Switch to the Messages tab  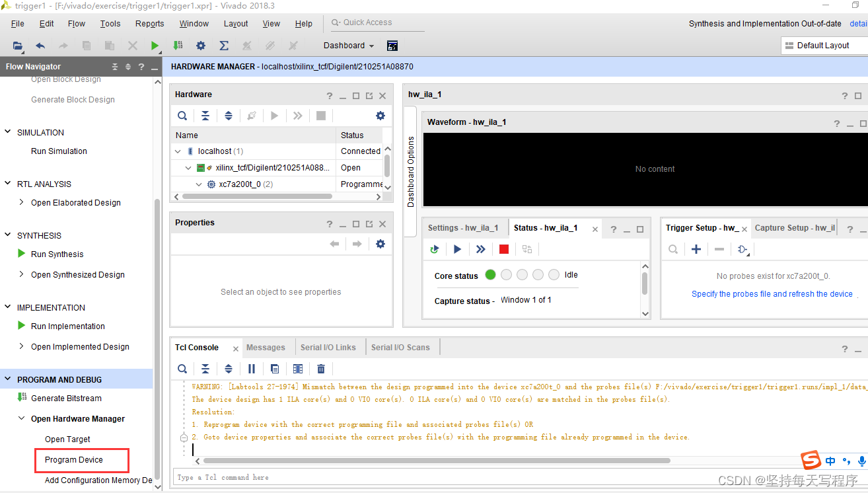[x=266, y=348]
